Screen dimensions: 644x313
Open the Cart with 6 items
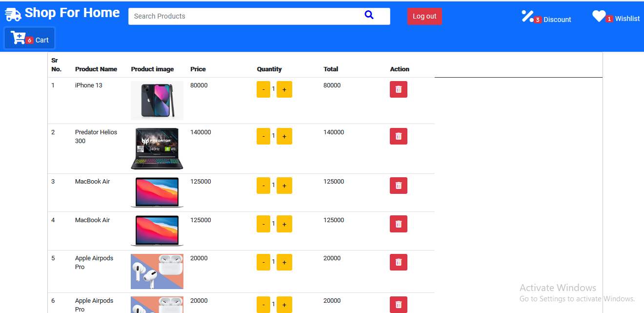29,38
